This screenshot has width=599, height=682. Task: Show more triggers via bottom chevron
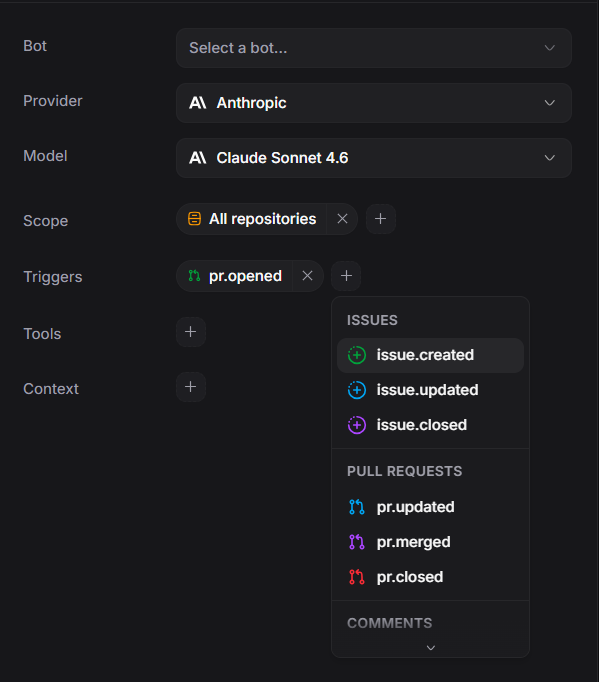[431, 648]
